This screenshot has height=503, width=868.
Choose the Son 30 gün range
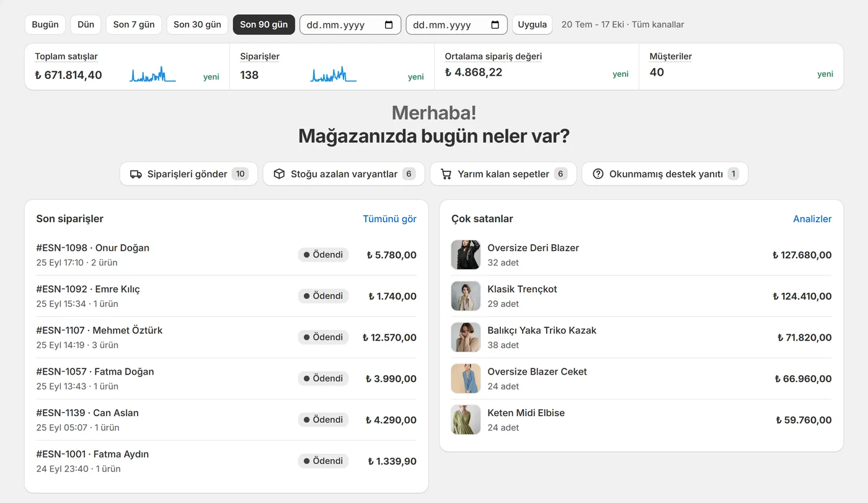(197, 25)
